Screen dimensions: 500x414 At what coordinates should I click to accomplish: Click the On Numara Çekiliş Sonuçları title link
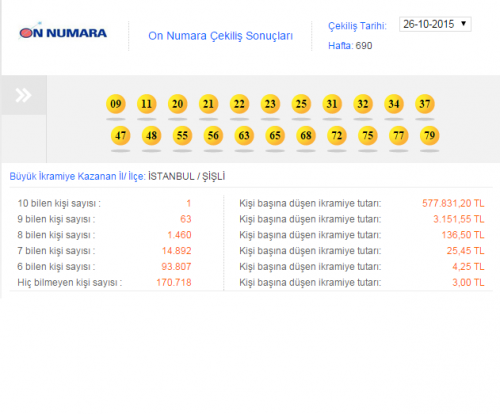click(x=220, y=36)
